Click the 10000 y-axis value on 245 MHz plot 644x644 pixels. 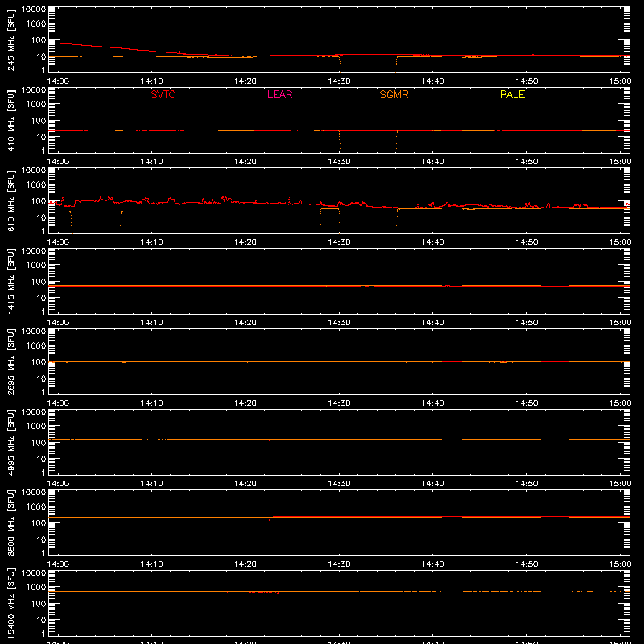34,10
